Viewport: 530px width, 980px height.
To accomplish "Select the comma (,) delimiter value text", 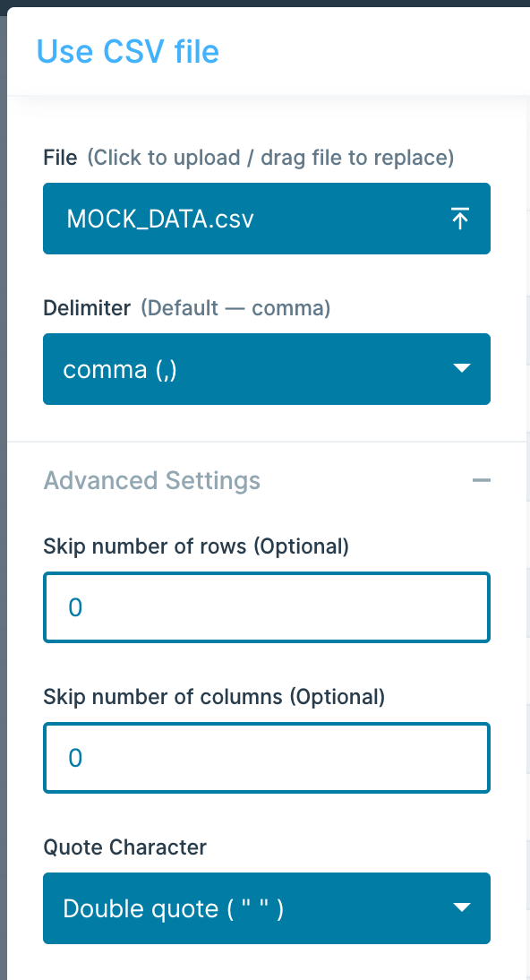I will (120, 369).
